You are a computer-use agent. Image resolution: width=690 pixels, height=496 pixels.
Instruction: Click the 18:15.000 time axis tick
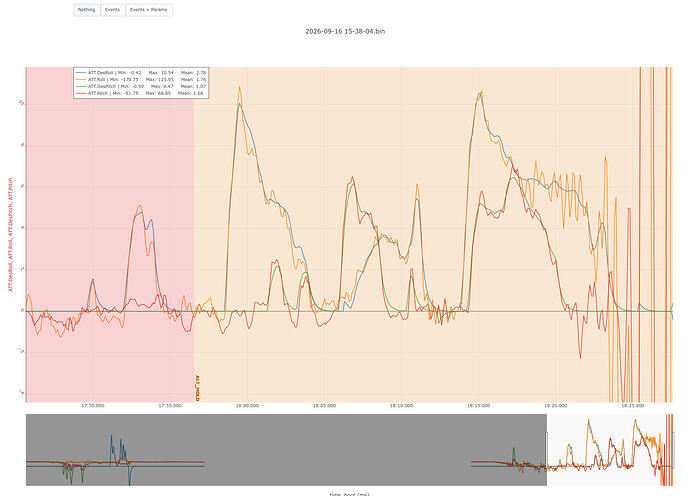click(x=478, y=406)
